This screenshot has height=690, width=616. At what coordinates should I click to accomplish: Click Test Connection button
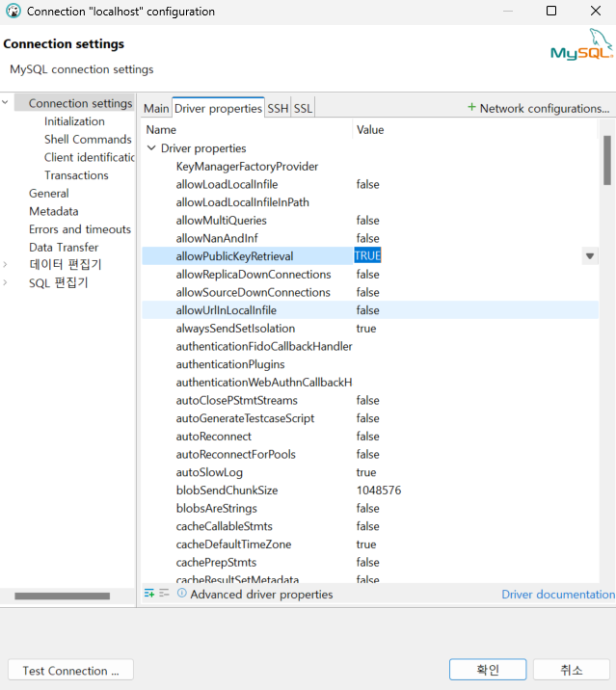point(71,670)
